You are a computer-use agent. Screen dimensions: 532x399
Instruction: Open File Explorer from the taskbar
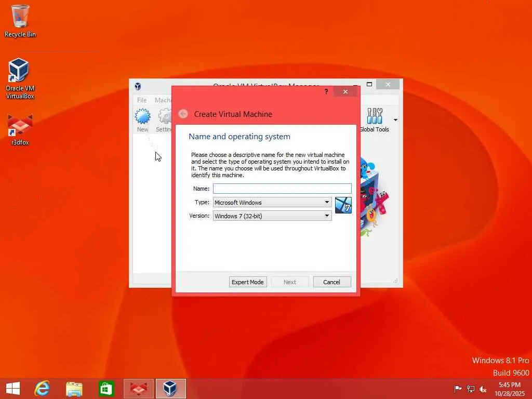tap(74, 389)
